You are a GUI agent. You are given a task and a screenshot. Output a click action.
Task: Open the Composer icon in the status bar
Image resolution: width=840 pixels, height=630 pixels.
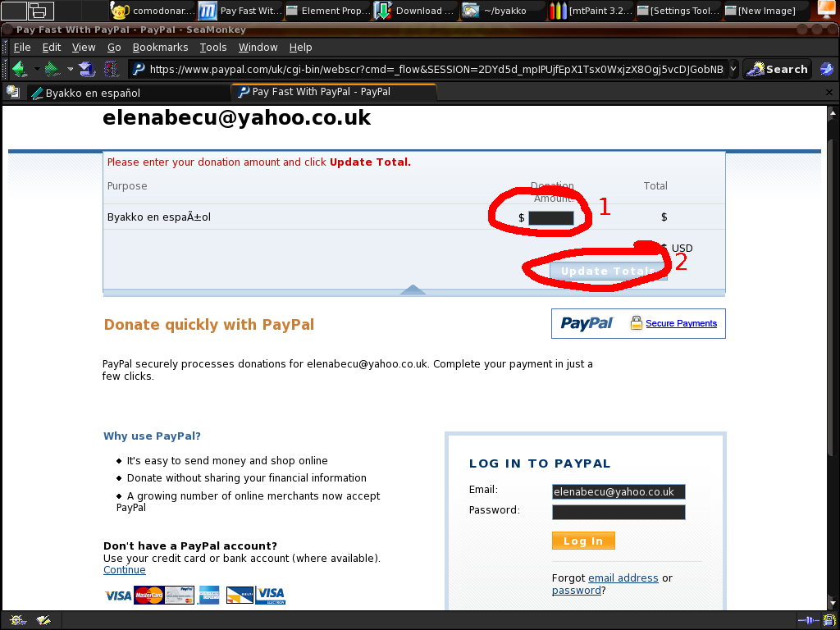click(x=43, y=620)
